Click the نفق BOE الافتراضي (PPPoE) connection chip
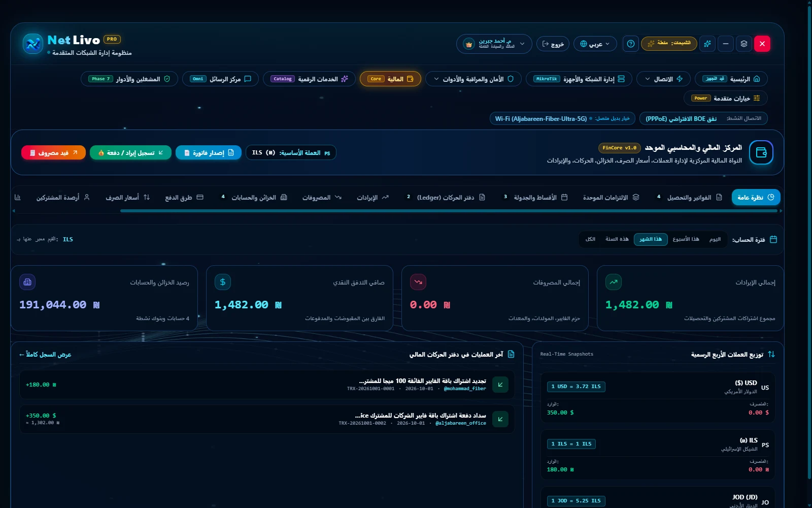 pos(703,118)
